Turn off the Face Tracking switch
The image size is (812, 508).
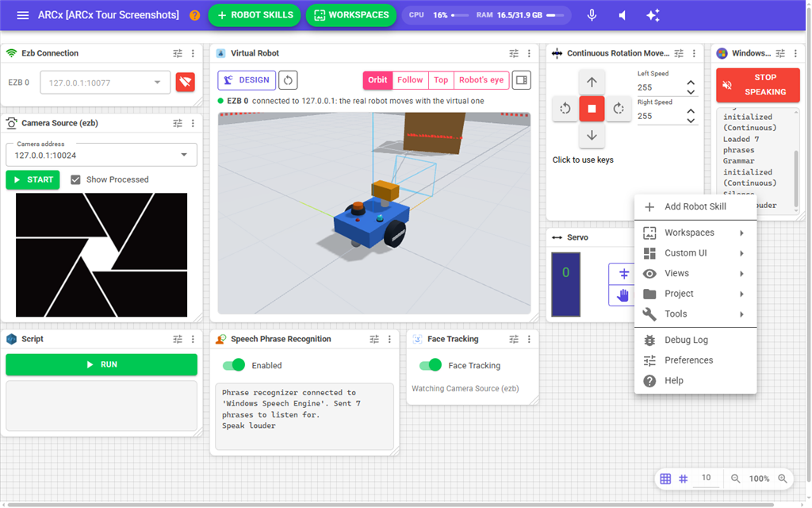431,365
